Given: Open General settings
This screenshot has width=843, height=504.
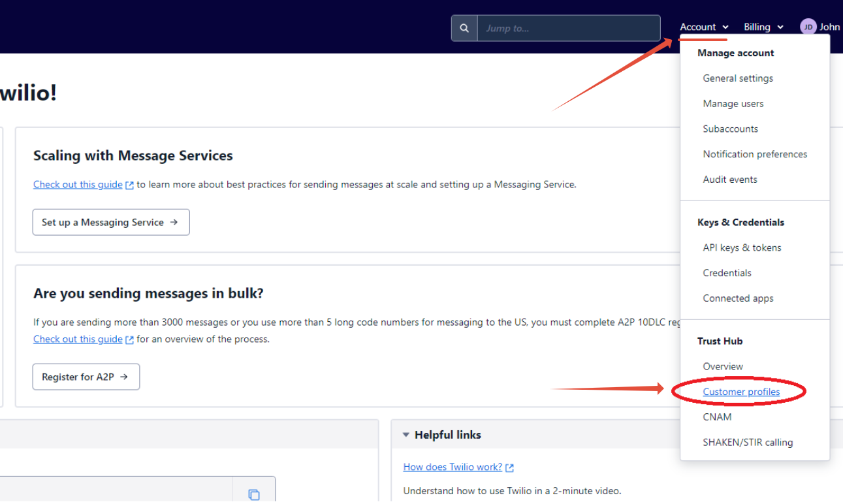Looking at the screenshot, I should click(738, 78).
